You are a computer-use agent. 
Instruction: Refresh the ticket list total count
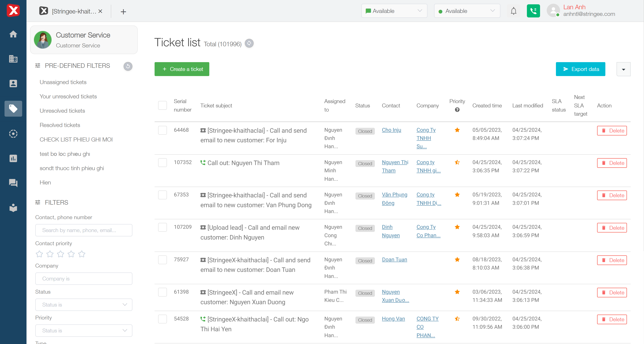click(x=249, y=43)
